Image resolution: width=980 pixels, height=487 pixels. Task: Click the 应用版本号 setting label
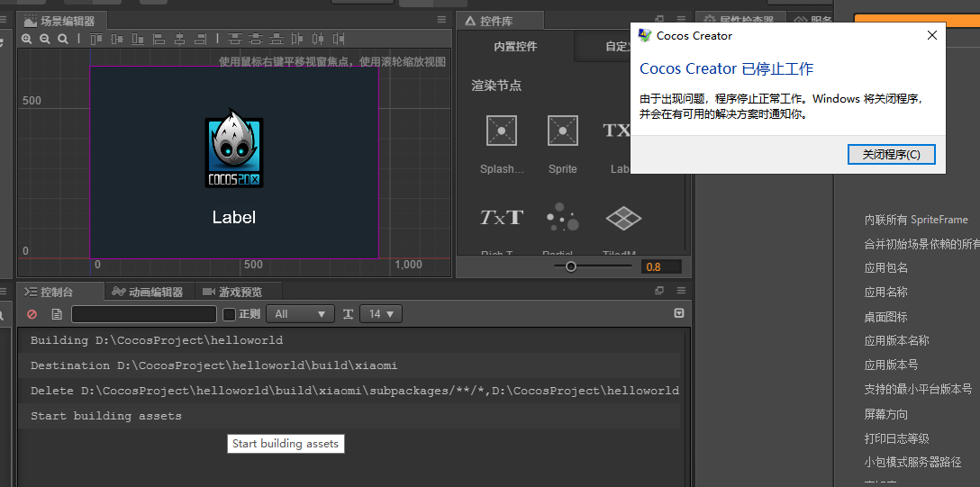tap(891, 365)
